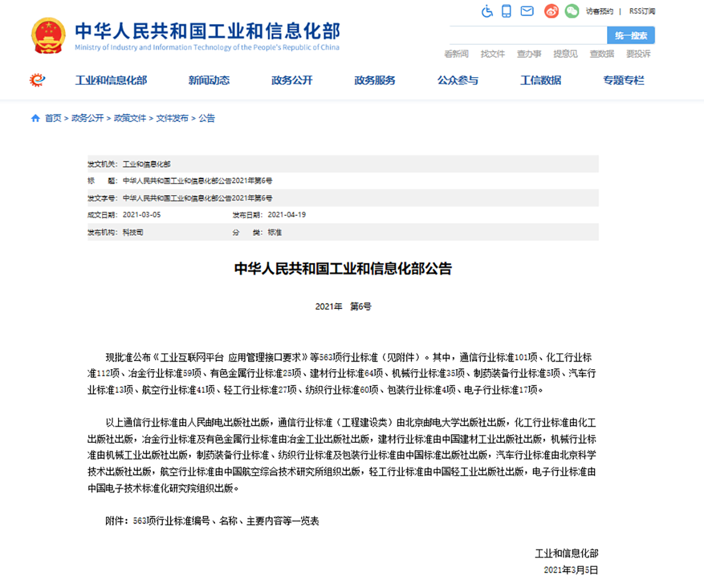Select the 政务服务 menu item
The image size is (704, 588).
pyautogui.click(x=375, y=80)
